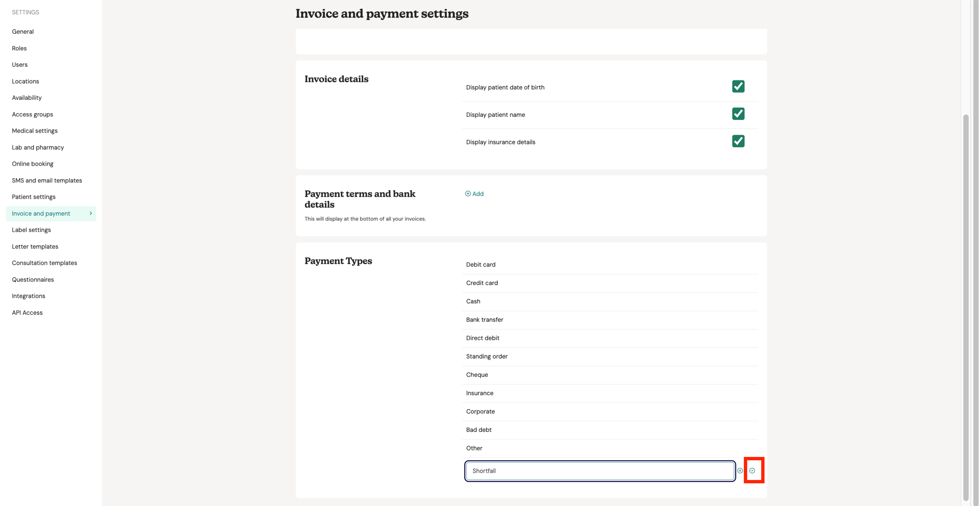Click the plus icon beside Add
The image size is (980, 506).
point(467,193)
